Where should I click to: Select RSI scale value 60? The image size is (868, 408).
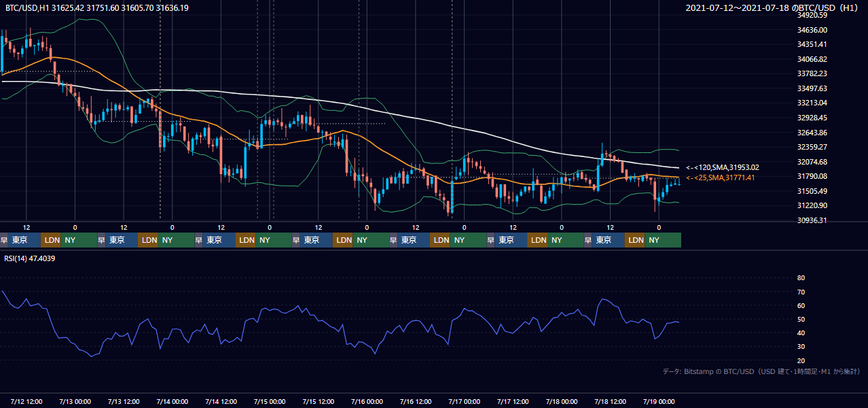801,305
